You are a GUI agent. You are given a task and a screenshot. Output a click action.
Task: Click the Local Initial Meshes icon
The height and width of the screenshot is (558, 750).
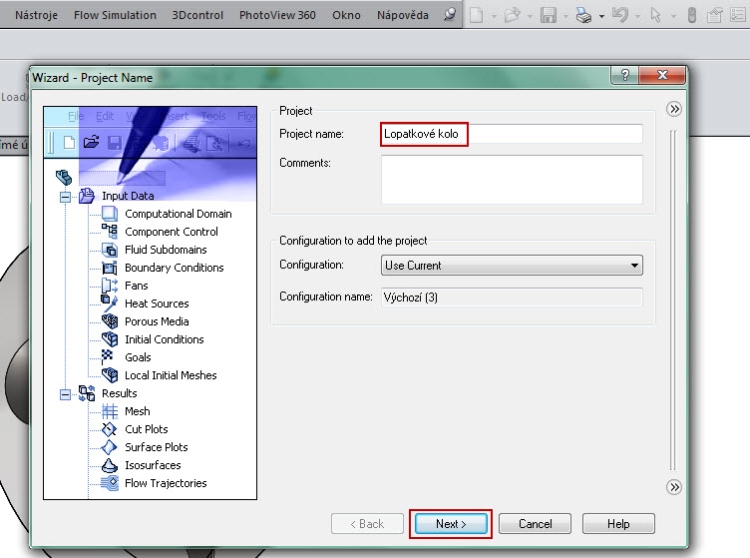110,375
